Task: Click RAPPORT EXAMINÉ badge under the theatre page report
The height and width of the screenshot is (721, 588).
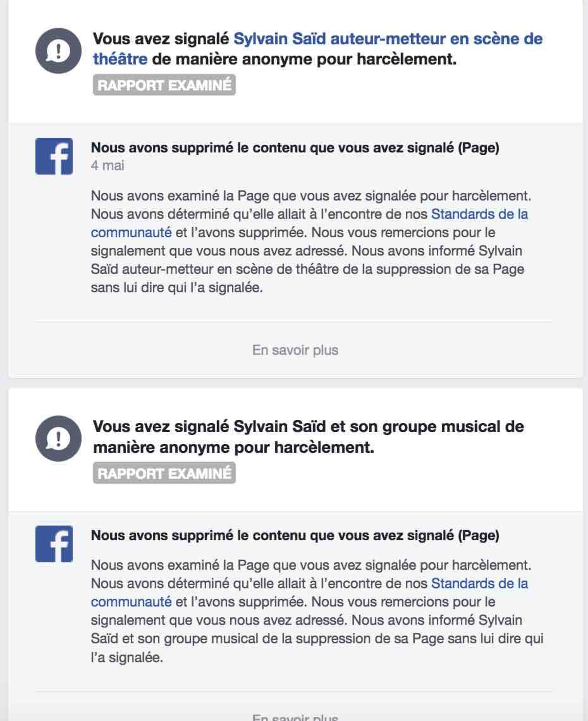Action: [164, 85]
